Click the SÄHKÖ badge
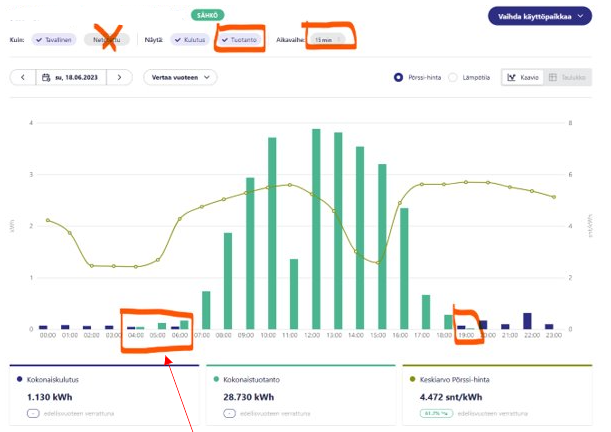 tap(207, 15)
